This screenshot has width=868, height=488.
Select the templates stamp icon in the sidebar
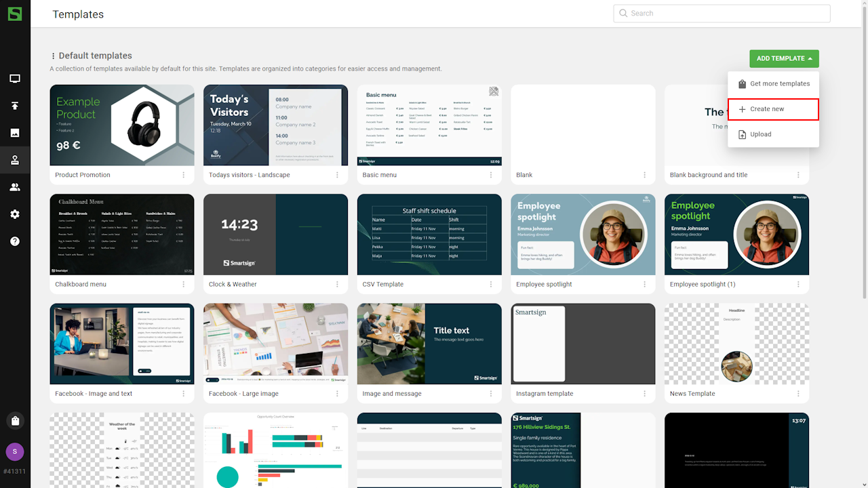(15, 161)
